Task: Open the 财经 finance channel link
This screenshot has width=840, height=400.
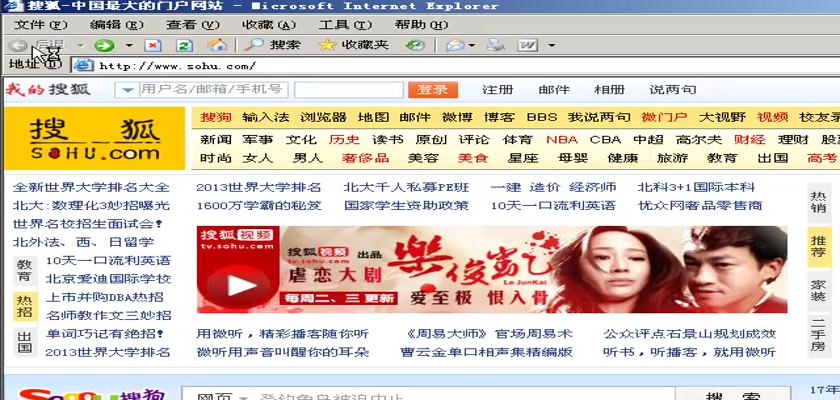Action: [749, 140]
